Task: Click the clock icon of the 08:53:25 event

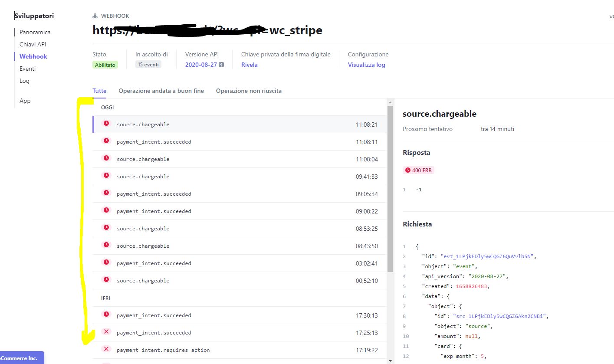Action: pyautogui.click(x=106, y=228)
